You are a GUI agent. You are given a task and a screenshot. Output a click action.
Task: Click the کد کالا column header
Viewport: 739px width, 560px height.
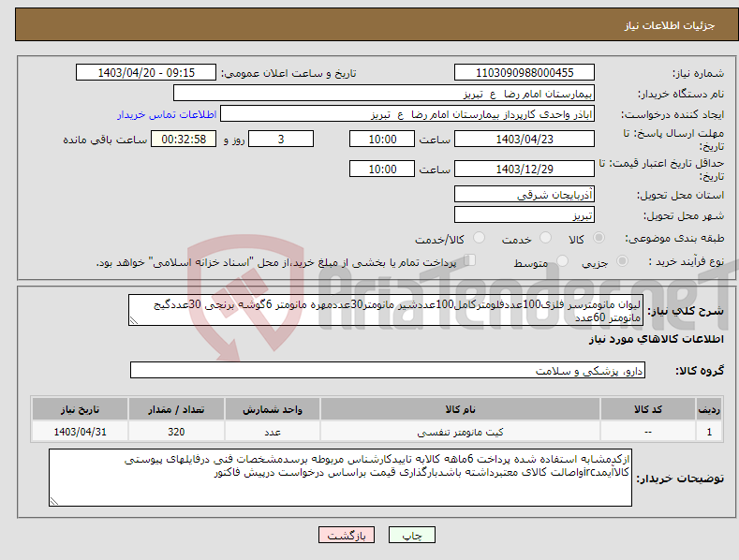[648, 409]
